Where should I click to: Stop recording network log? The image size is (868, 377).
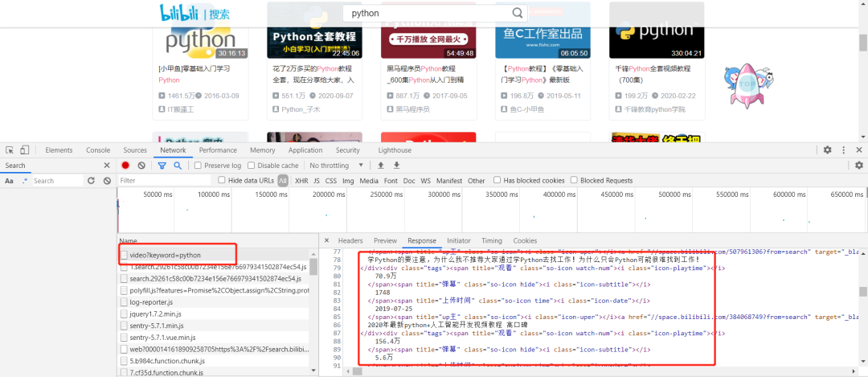click(125, 166)
